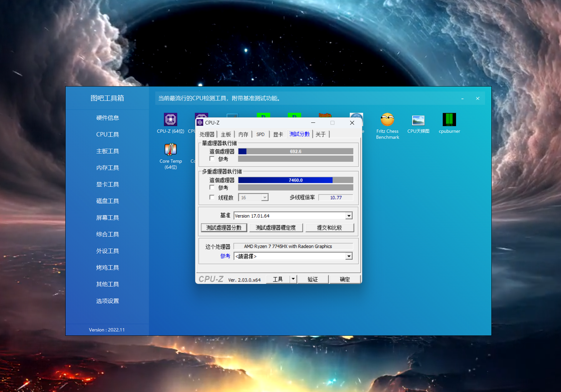Switch to the 处理器 tab

click(207, 134)
